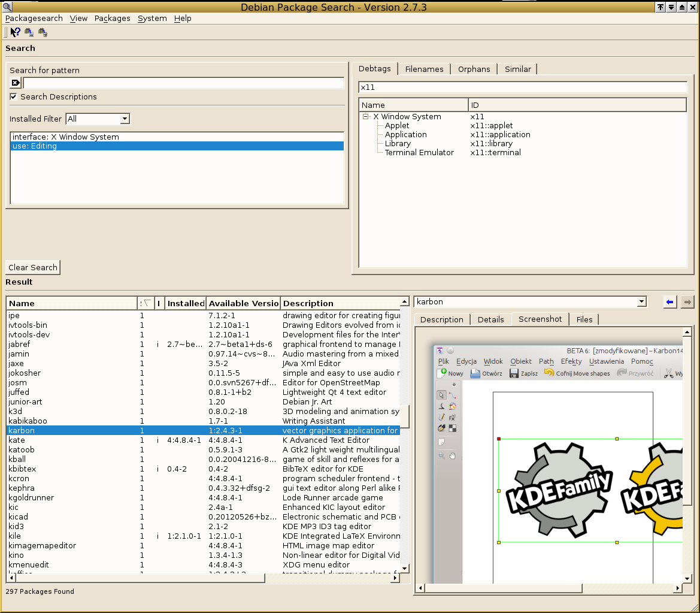The width and height of the screenshot is (700, 613).
Task: Click the debtags Name column header
Action: click(x=413, y=105)
